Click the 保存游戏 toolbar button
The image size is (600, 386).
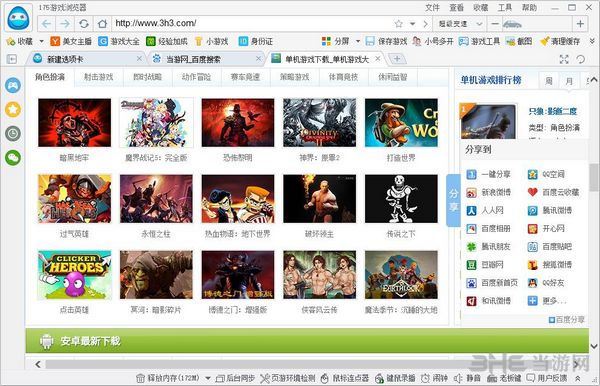(x=386, y=41)
